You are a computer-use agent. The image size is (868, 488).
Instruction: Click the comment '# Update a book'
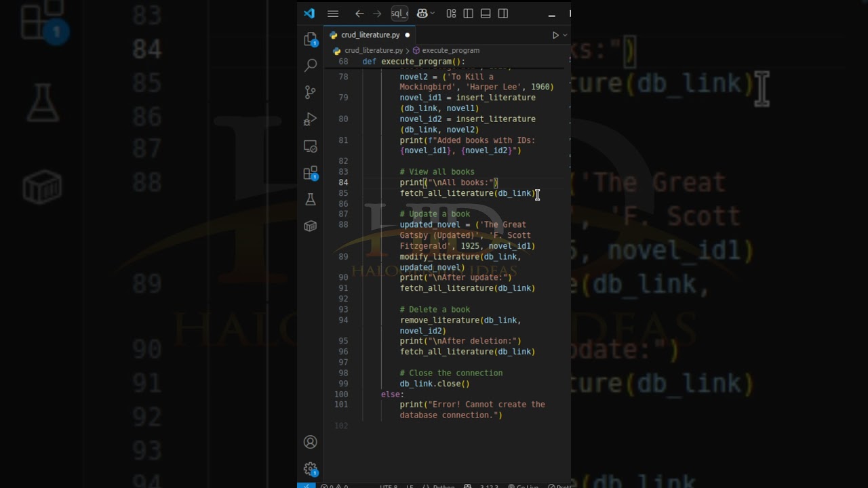tap(435, 214)
